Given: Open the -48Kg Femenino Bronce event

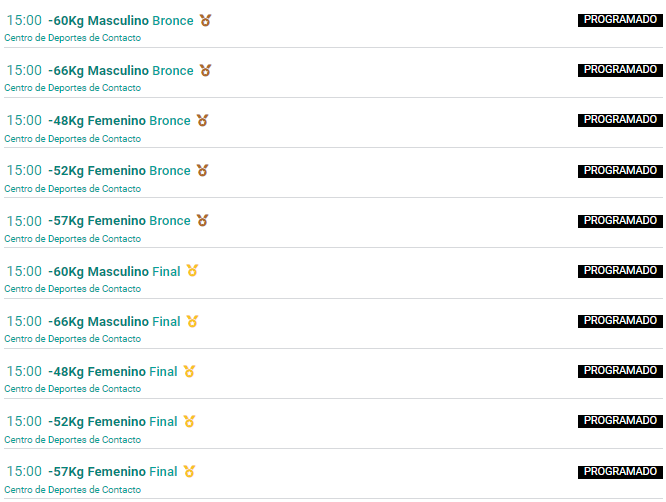Looking at the screenshot, I should click(x=119, y=121).
